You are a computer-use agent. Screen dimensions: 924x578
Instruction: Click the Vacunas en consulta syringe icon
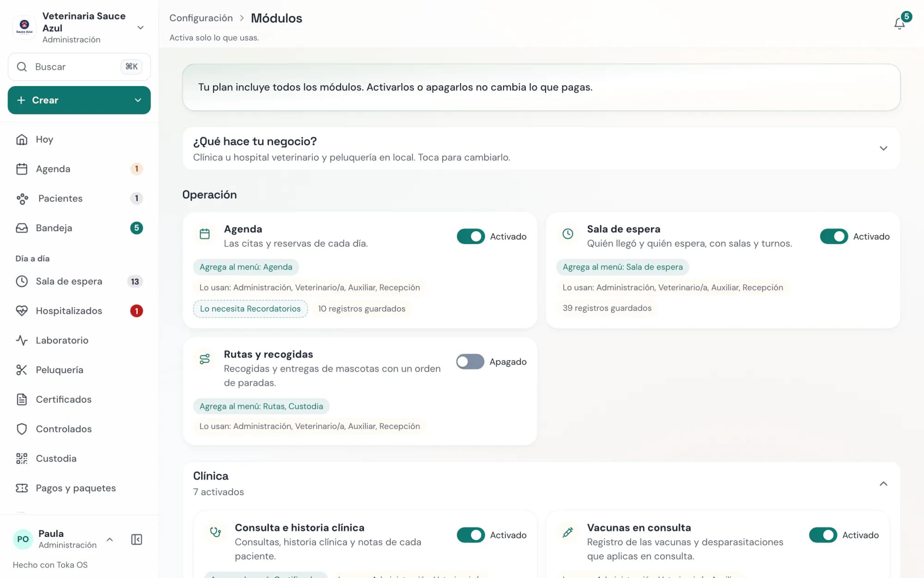tap(568, 532)
